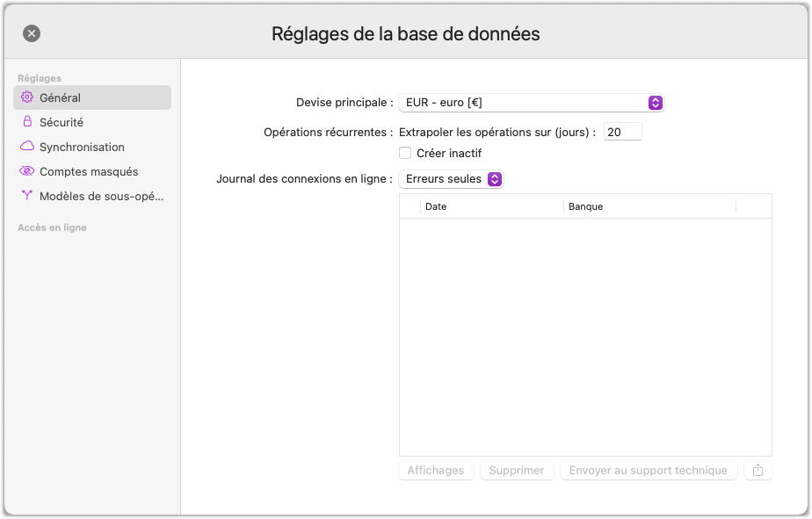Screen dimensions: 812x519
Task: Close the database settings window
Action: tap(32, 33)
